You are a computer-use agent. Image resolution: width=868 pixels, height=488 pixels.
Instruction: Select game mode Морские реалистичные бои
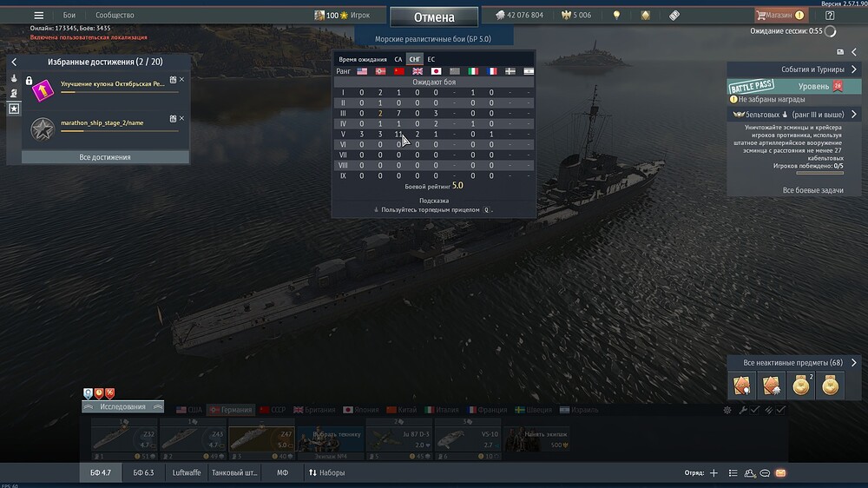pos(433,39)
